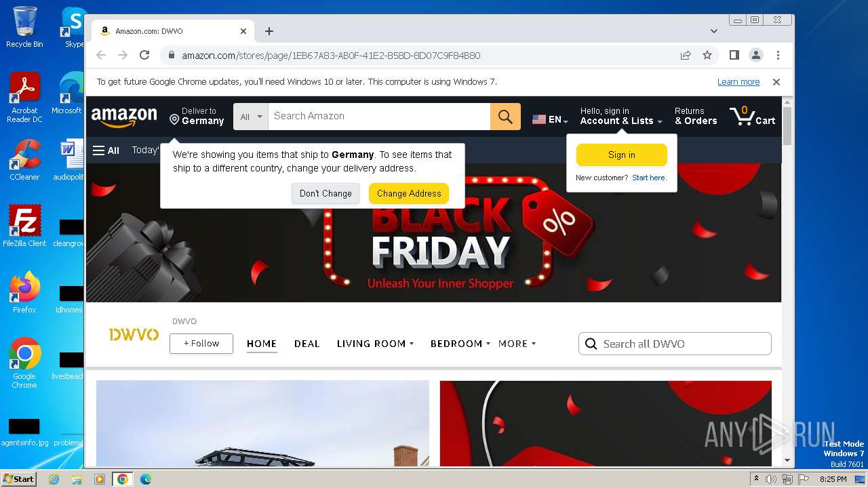Click the volume icon in system tray

pyautogui.click(x=771, y=479)
